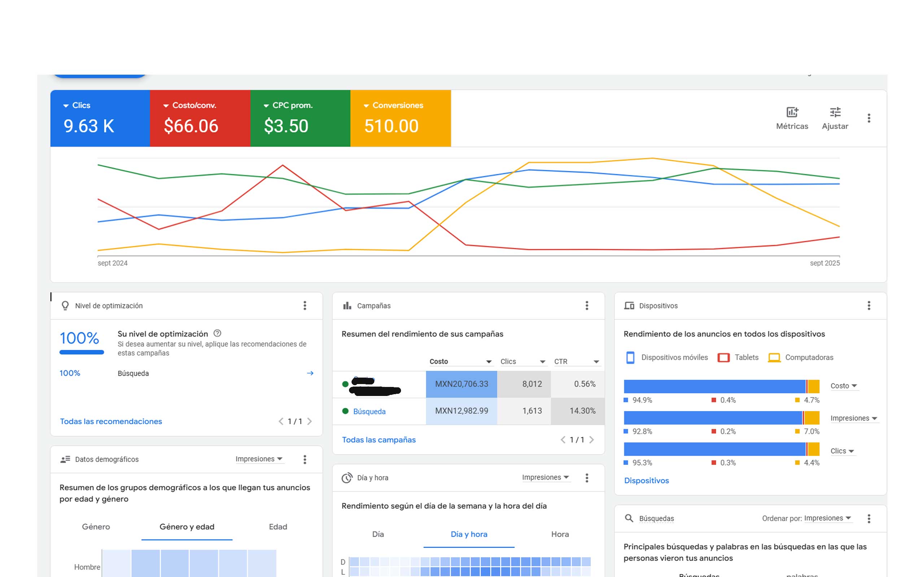Open Todas las campañas link
The width and height of the screenshot is (924, 577).
point(378,440)
